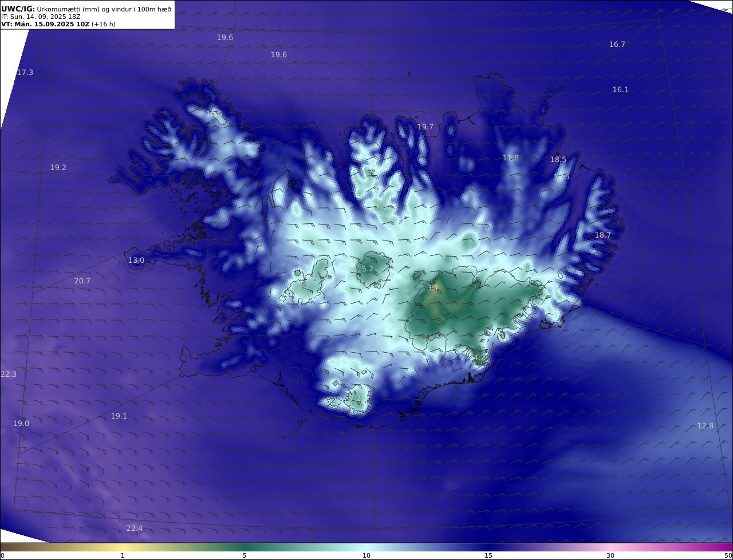Click the 15 tick label on the colour scale

[x=488, y=555]
